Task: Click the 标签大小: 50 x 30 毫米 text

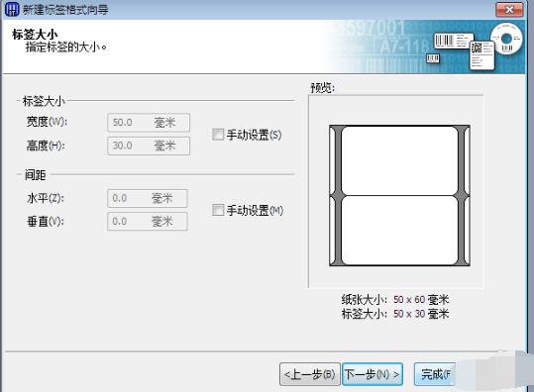Action: (x=395, y=314)
